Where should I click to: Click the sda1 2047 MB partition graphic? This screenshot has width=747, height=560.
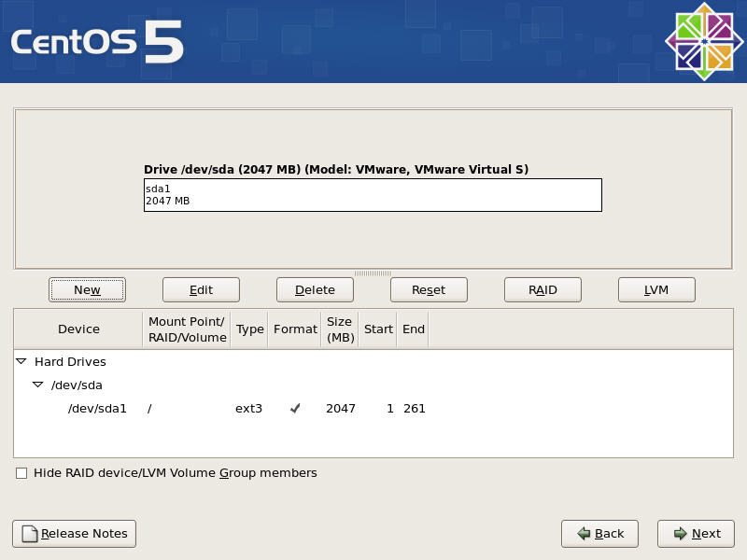tap(373, 195)
